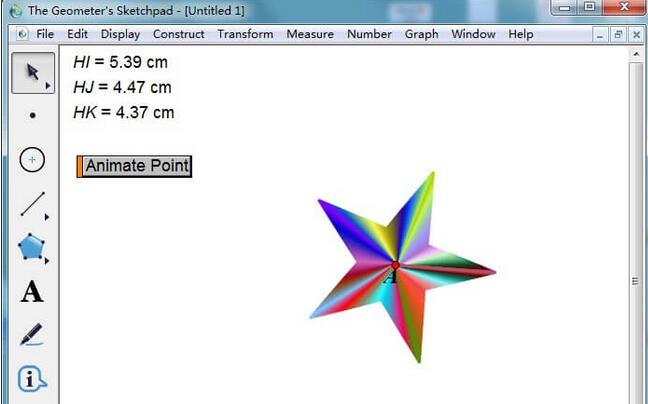Choose the Compass circle tool

[x=32, y=160]
